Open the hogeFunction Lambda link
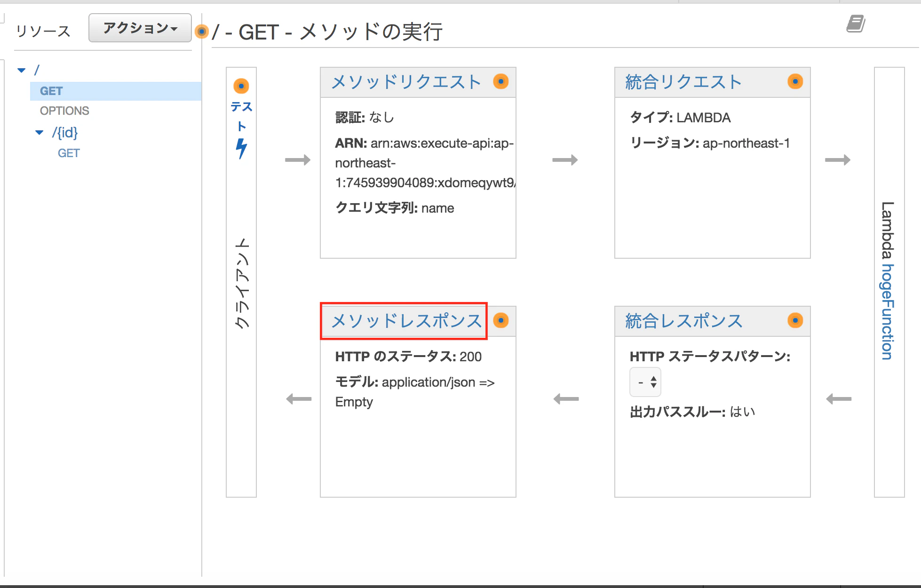The image size is (921, 588). coord(887,312)
